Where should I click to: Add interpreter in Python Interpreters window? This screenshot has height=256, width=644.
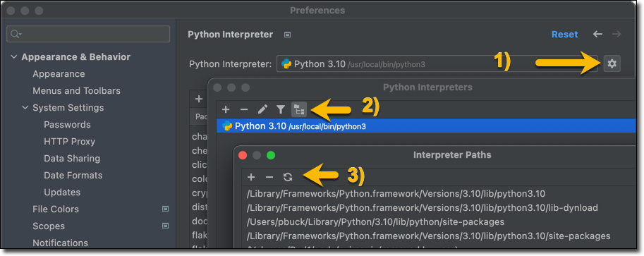[x=226, y=109]
